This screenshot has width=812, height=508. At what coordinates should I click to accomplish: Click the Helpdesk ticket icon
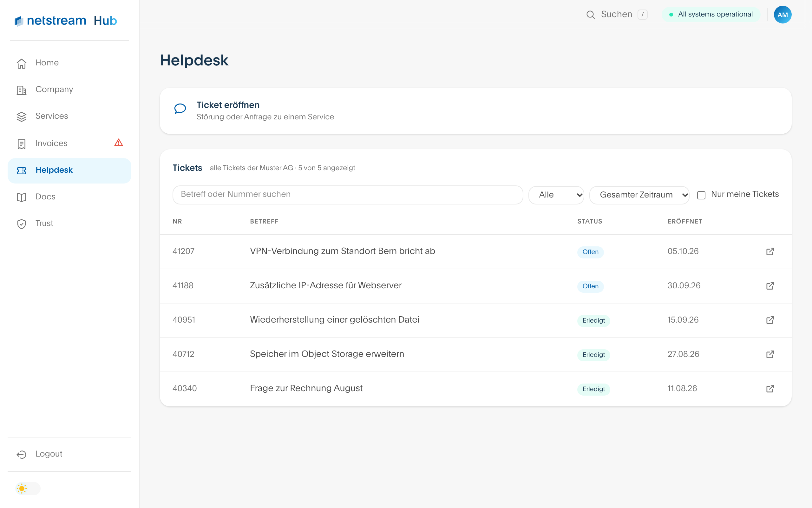coord(22,171)
